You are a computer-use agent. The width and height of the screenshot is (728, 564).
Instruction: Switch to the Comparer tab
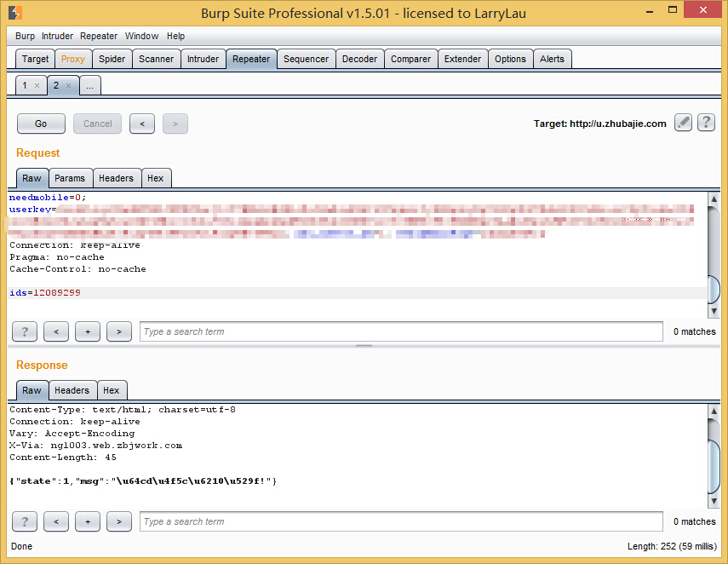411,59
